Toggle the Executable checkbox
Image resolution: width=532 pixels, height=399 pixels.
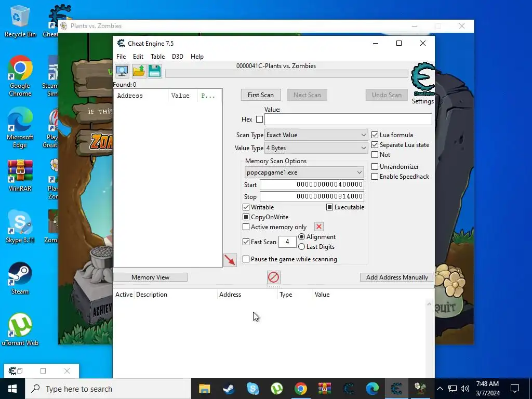point(329,207)
